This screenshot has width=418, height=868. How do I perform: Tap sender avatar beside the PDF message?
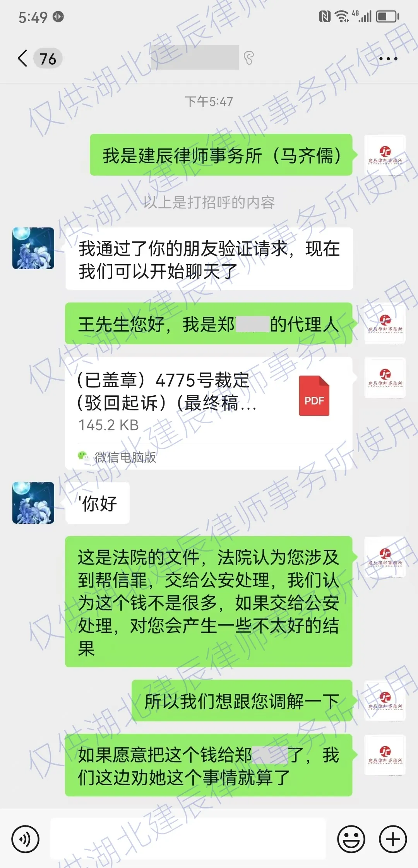[385, 378]
